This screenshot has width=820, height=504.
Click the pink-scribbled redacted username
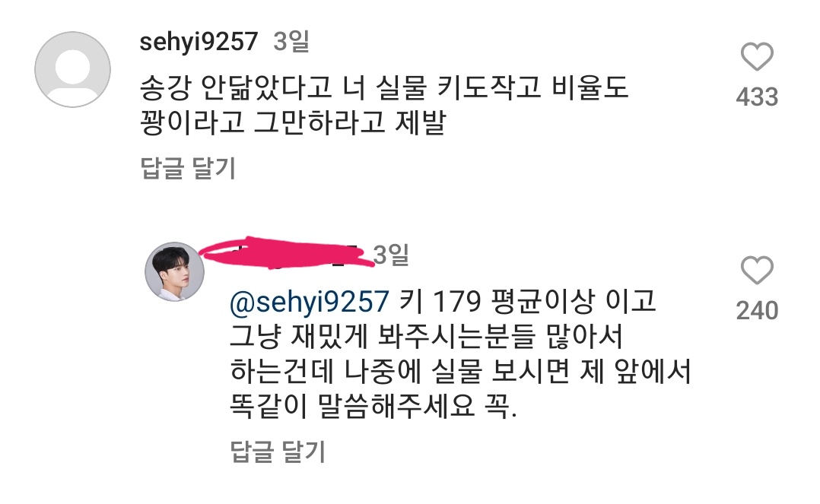click(287, 253)
